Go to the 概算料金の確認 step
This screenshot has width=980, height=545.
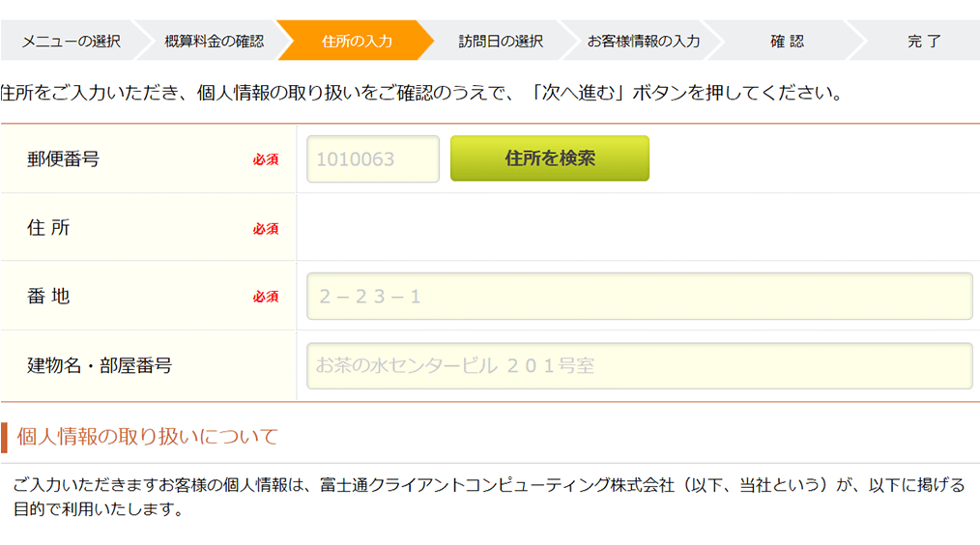[214, 41]
